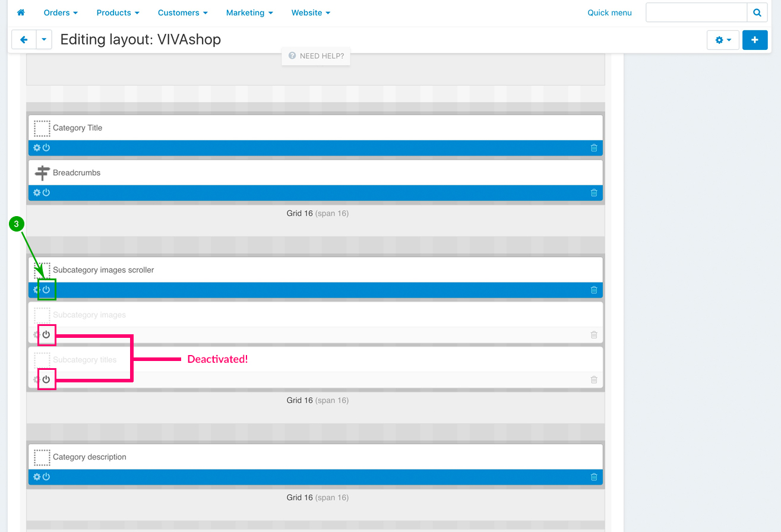The height and width of the screenshot is (532, 781).
Task: Open gear settings for Category description block
Action: pyautogui.click(x=37, y=477)
